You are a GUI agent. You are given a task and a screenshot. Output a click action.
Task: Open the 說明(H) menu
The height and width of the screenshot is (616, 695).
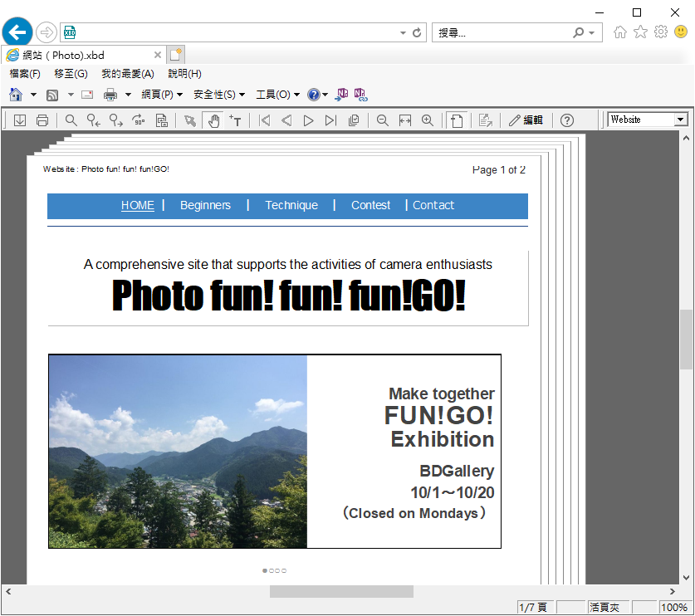(185, 74)
